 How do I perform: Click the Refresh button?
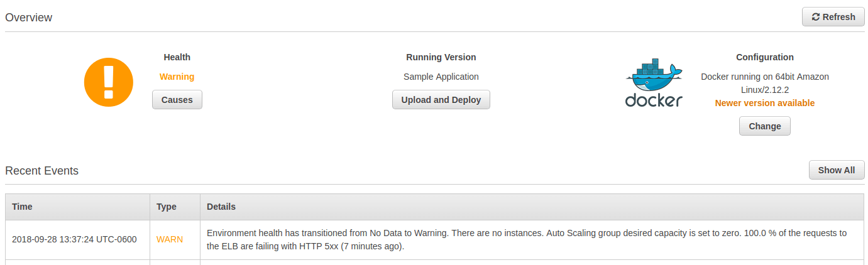pos(833,17)
